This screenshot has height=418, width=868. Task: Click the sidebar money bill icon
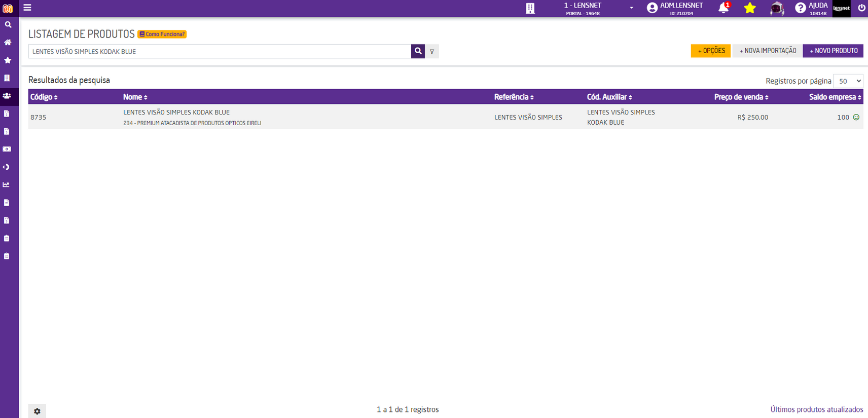[x=7, y=149]
